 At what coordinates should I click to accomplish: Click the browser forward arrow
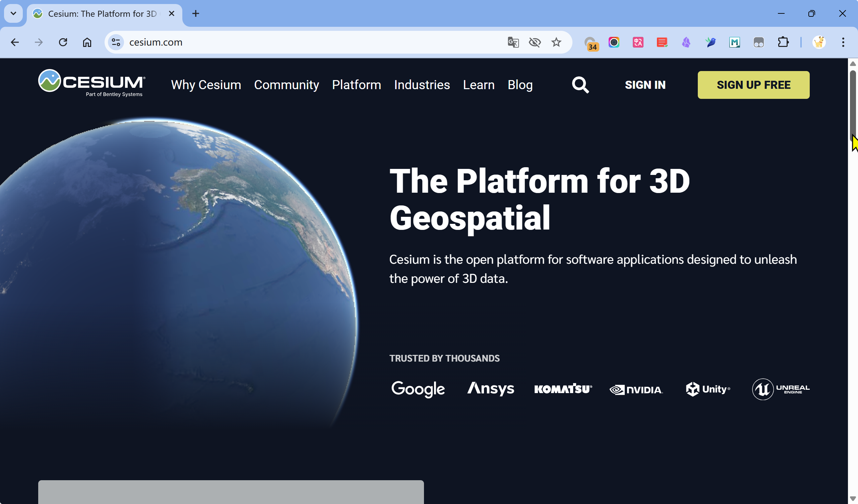coord(39,42)
